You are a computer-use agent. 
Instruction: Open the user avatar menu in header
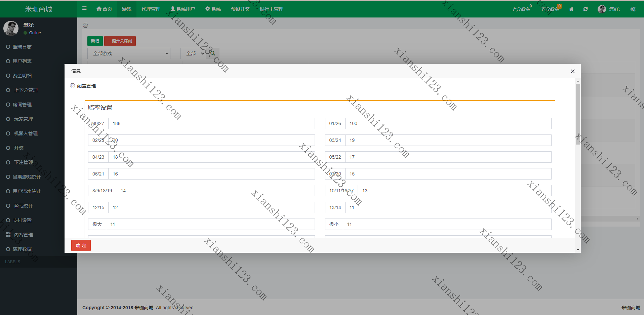pos(609,9)
